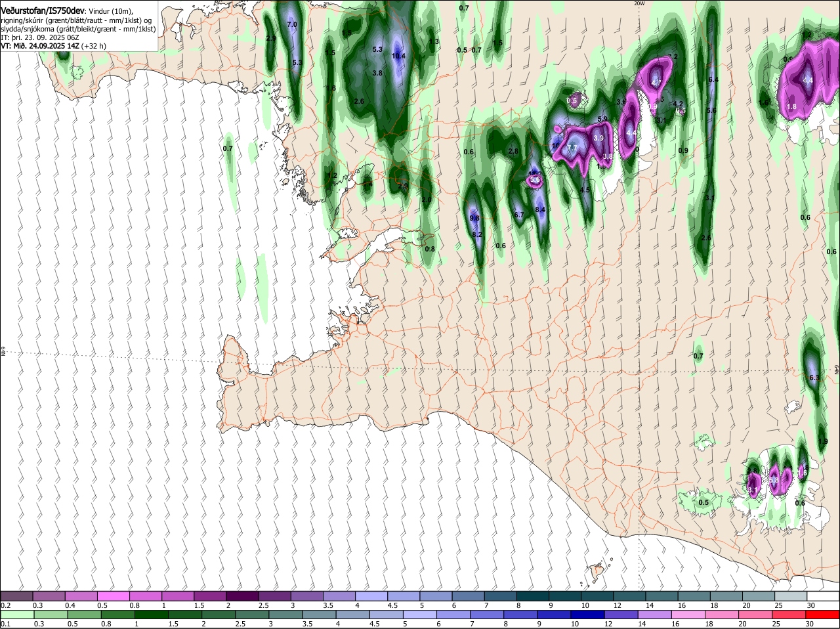Screen dimensions: 840x629
Task: Click the 7.0 precipitation value
Action: 292,24
